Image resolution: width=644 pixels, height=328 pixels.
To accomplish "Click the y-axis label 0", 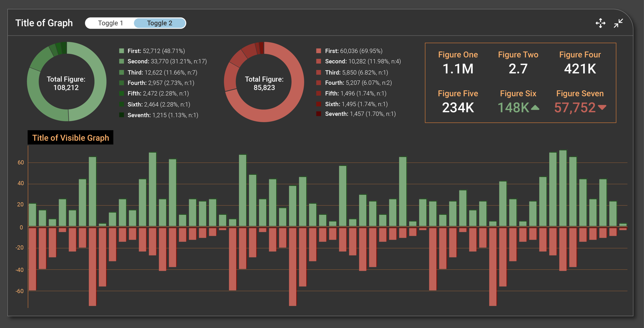I will click(21, 228).
